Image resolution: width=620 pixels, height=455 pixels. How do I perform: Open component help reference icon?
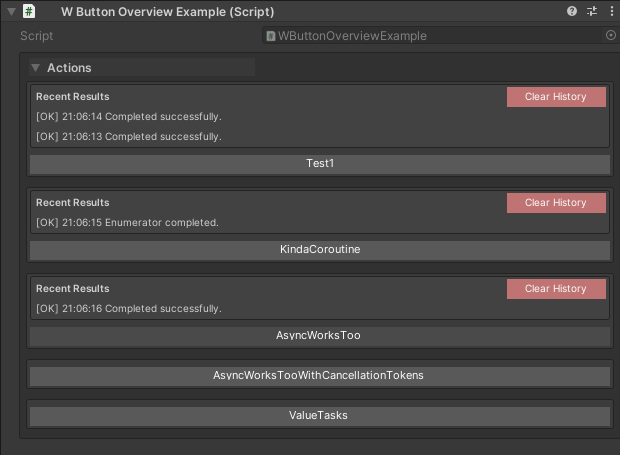point(571,11)
